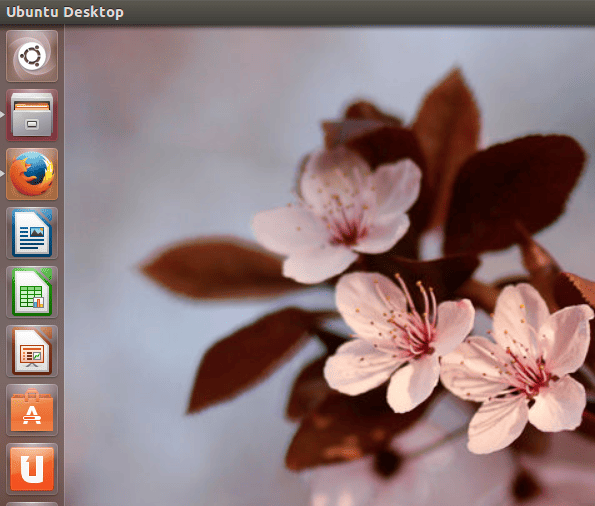Launch LibreOffice Impress presentation

(32, 351)
